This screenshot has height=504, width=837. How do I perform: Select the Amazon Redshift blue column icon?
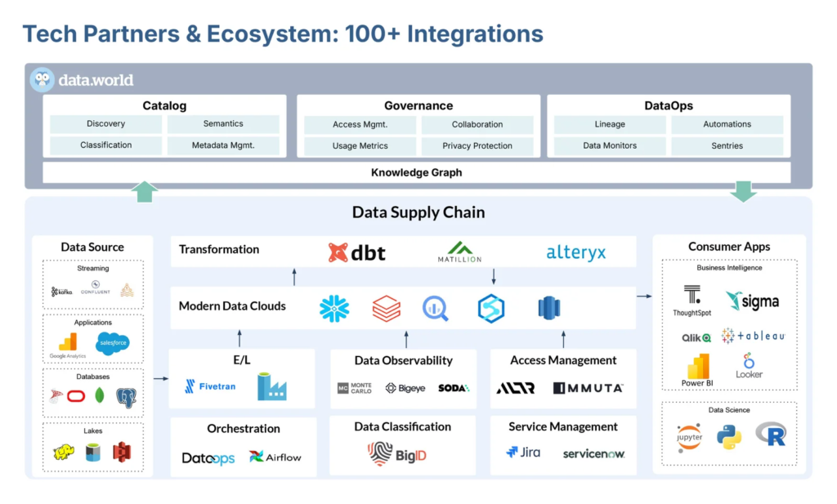pos(548,308)
